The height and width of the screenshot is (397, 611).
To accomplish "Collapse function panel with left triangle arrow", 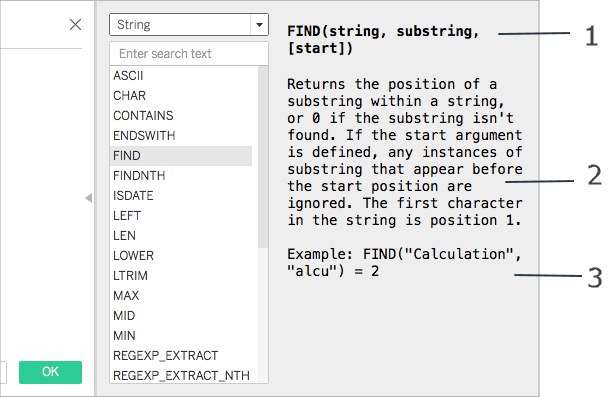I will [x=89, y=198].
